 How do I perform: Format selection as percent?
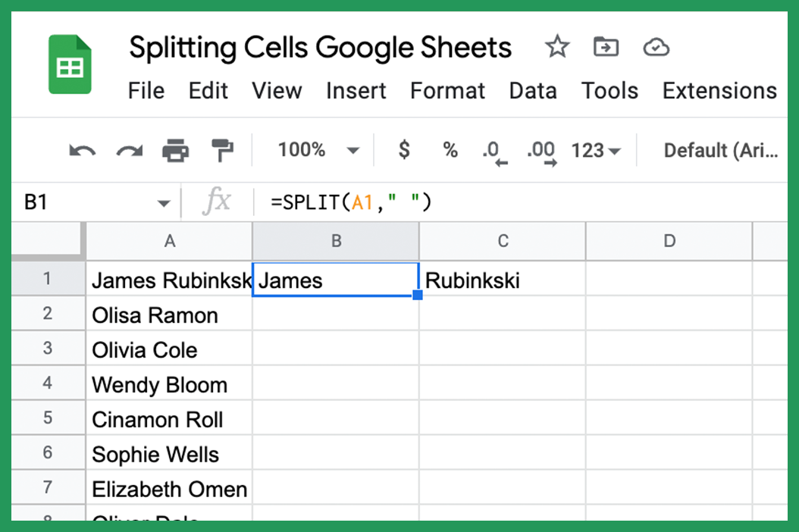click(x=450, y=149)
